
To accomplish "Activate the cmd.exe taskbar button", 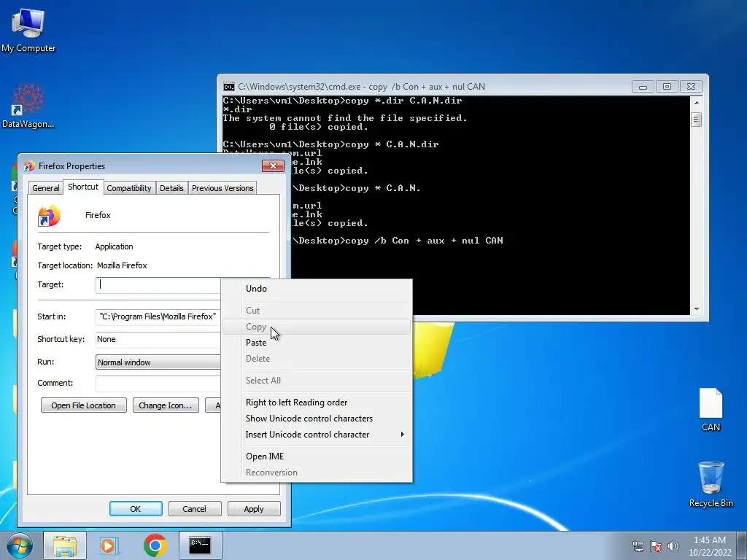I will pyautogui.click(x=200, y=545).
